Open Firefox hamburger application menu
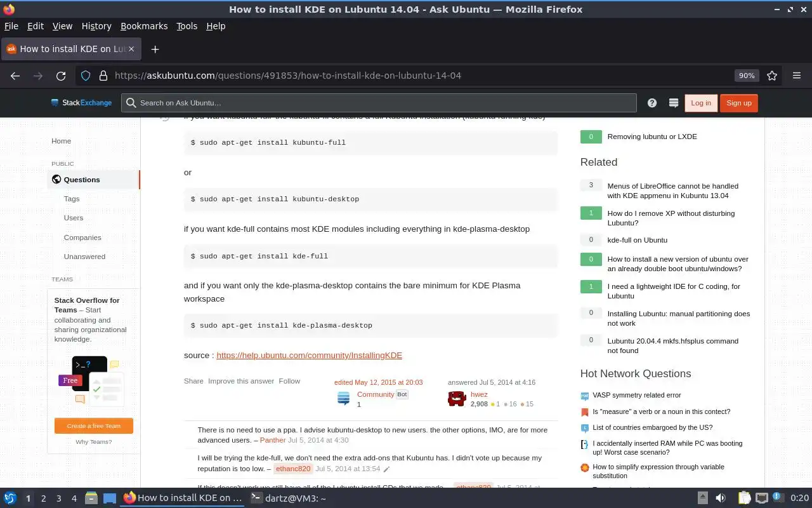This screenshot has width=812, height=508. pyautogui.click(x=797, y=76)
